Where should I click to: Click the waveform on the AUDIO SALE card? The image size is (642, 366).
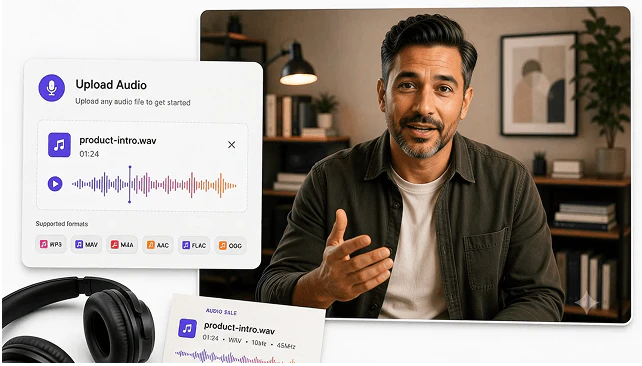(x=234, y=357)
